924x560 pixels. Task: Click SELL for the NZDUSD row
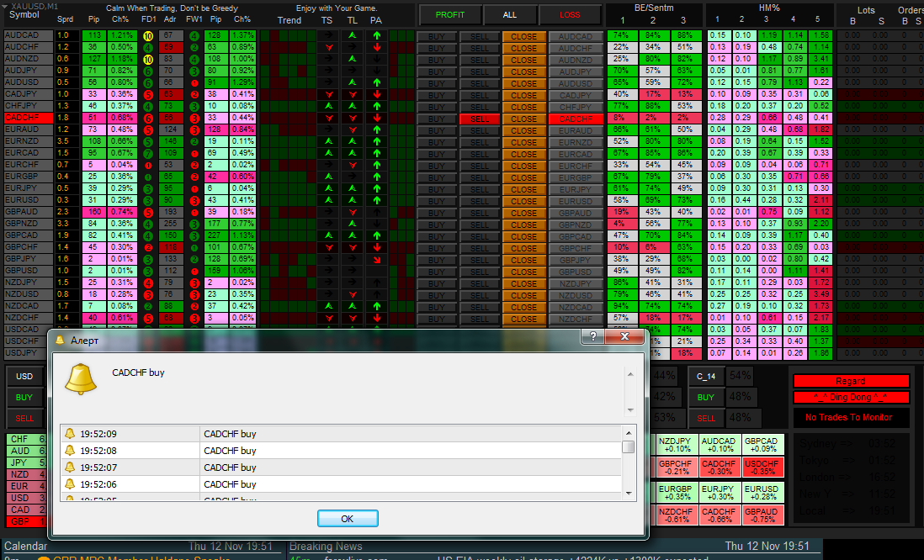coord(480,296)
